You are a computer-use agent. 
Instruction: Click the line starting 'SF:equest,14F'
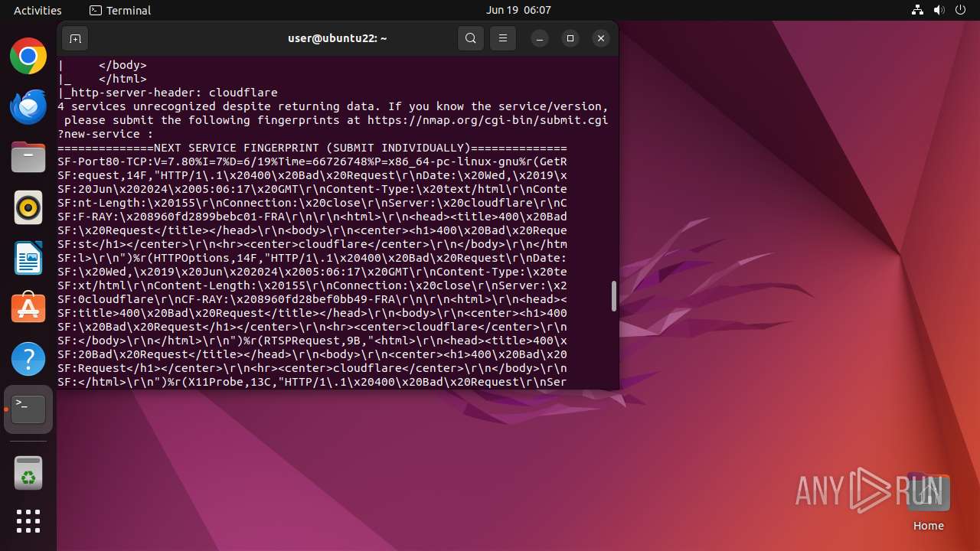pyautogui.click(x=312, y=175)
